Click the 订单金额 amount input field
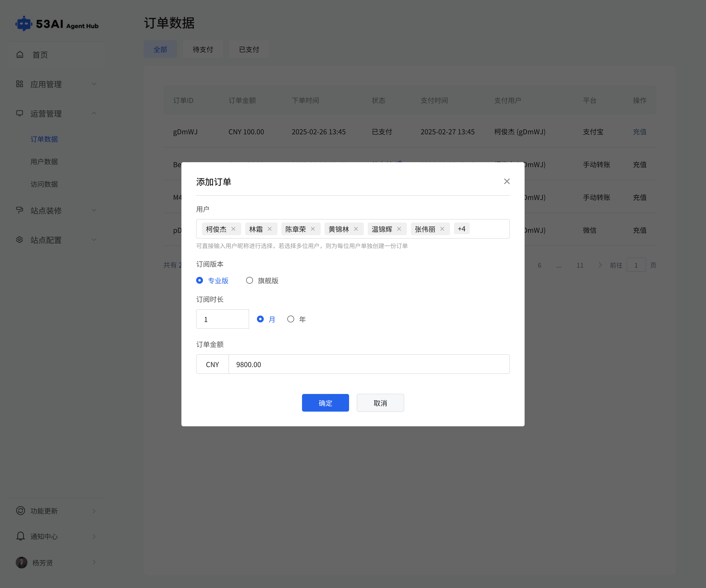This screenshot has width=706, height=588. pyautogui.click(x=369, y=364)
